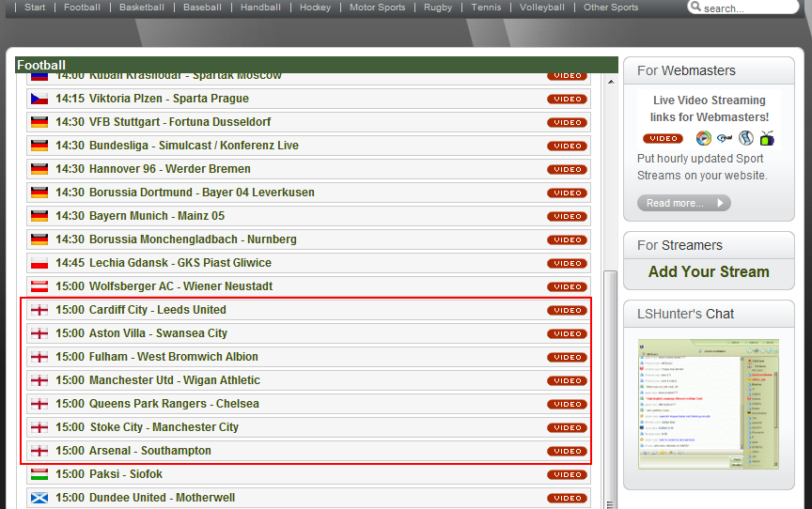Click the Add Your Stream link

pos(709,271)
